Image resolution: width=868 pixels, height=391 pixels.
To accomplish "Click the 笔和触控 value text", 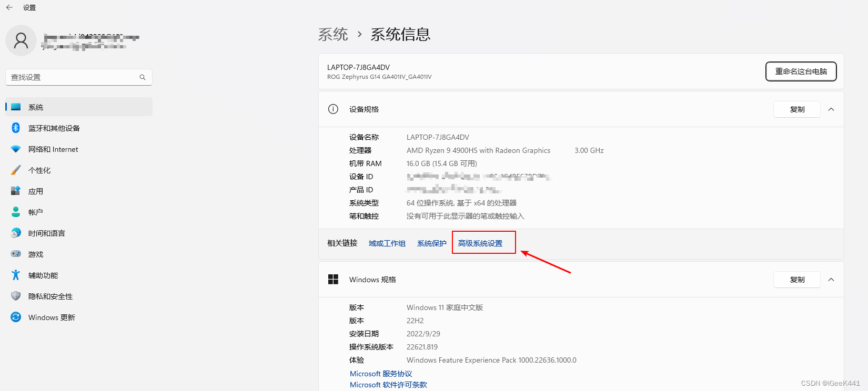I will click(465, 216).
